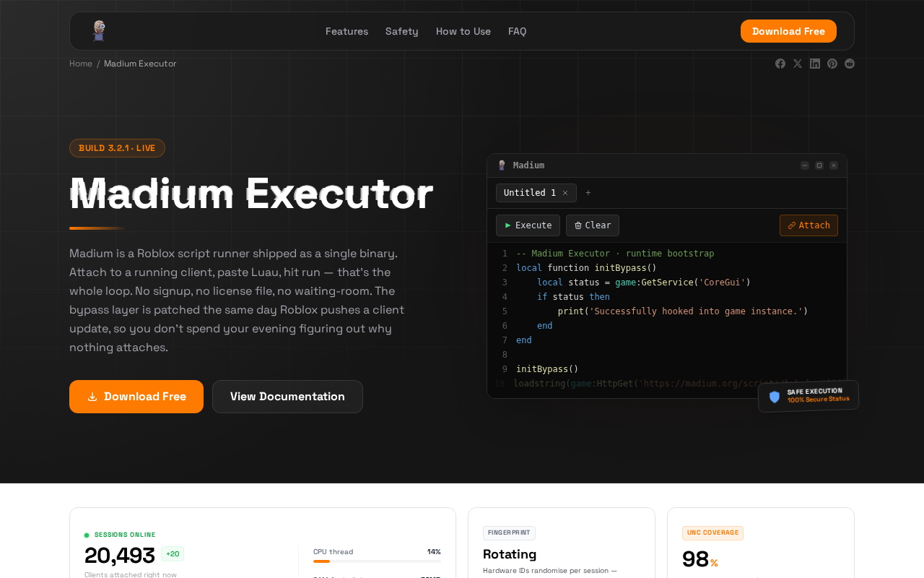Go to How to Use section
This screenshot has width=924, height=578.
click(463, 31)
